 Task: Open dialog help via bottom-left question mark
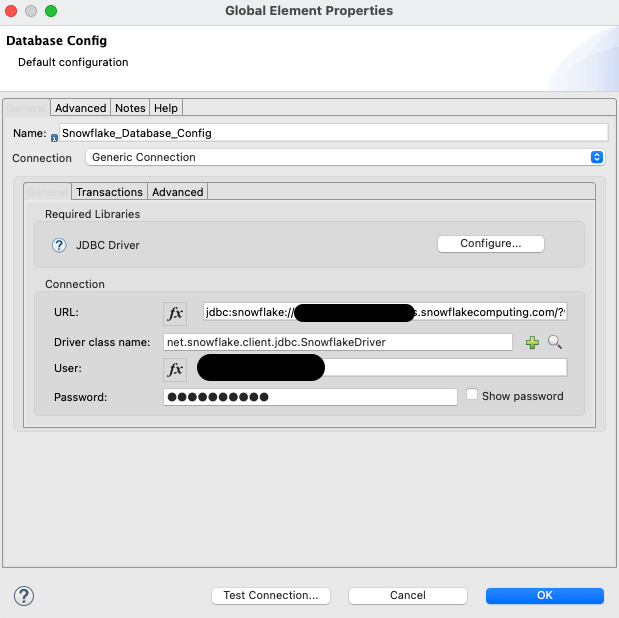[x=24, y=595]
